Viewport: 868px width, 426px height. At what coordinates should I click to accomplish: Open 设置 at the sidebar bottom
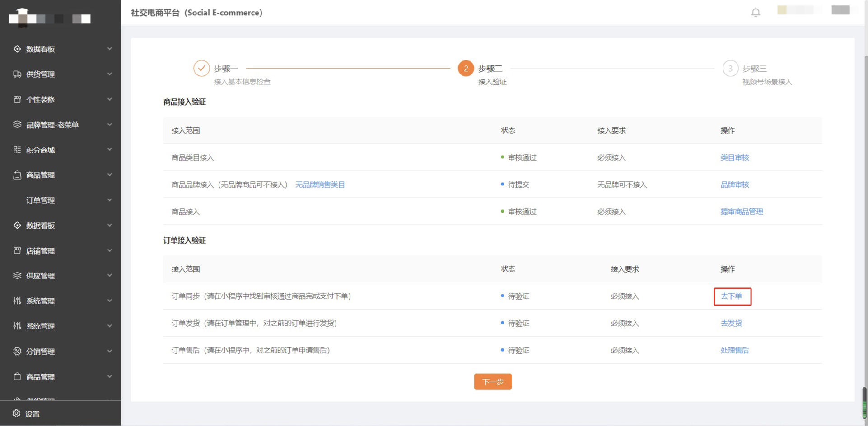point(61,413)
